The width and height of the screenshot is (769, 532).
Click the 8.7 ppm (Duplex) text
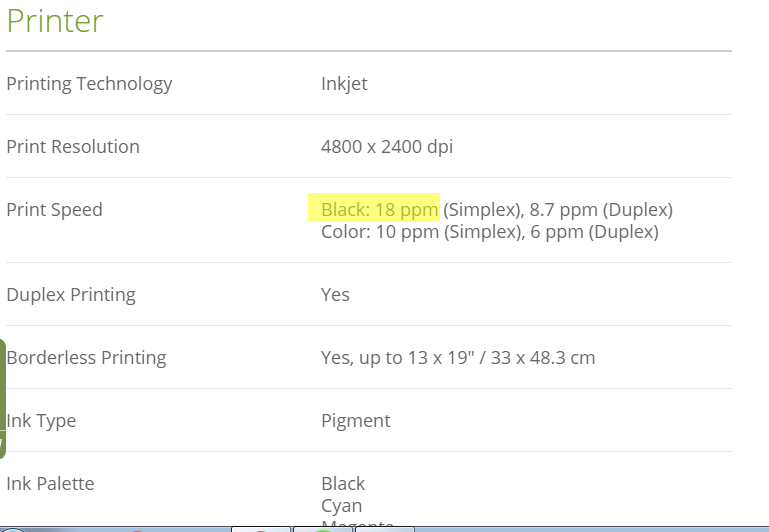601,210
